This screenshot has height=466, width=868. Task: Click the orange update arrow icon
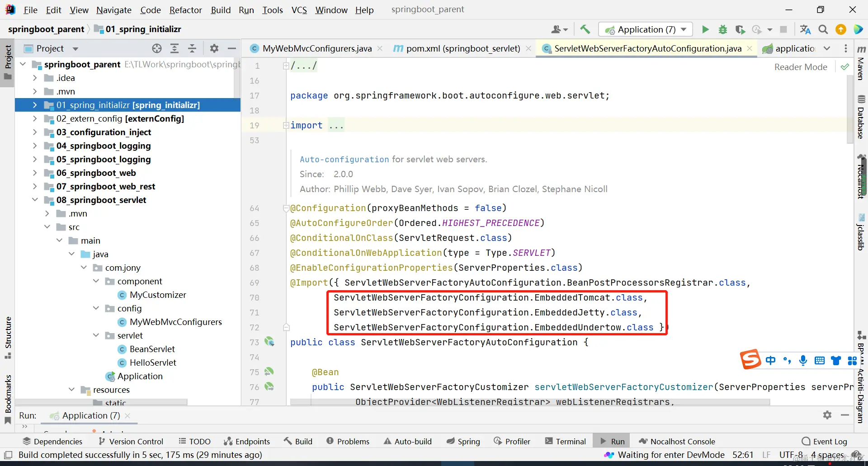pos(841,29)
